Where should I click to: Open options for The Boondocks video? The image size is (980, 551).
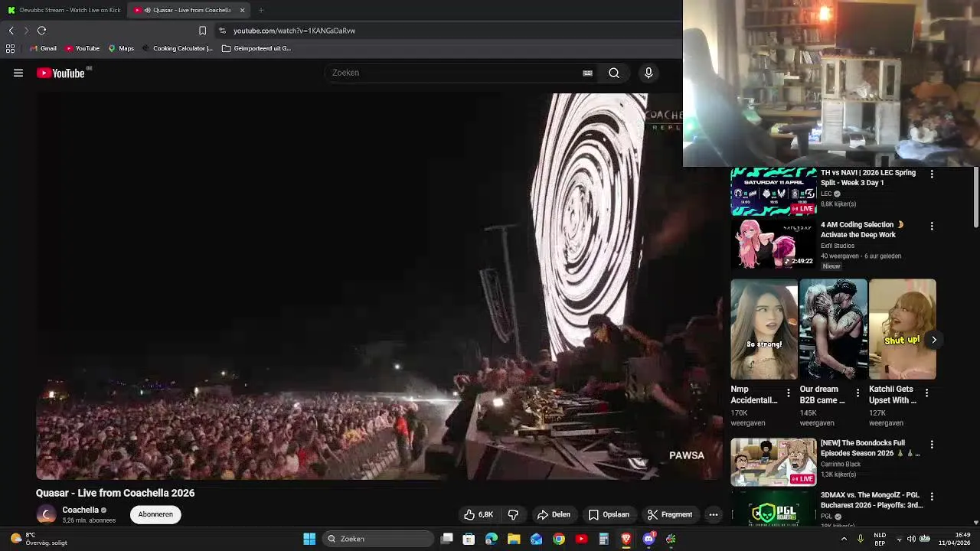click(x=932, y=445)
